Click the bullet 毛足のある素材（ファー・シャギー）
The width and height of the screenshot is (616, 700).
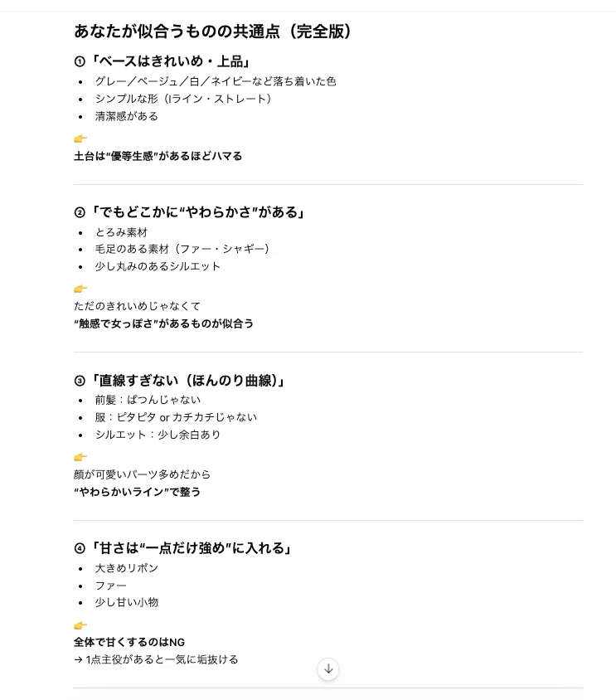[182, 249]
